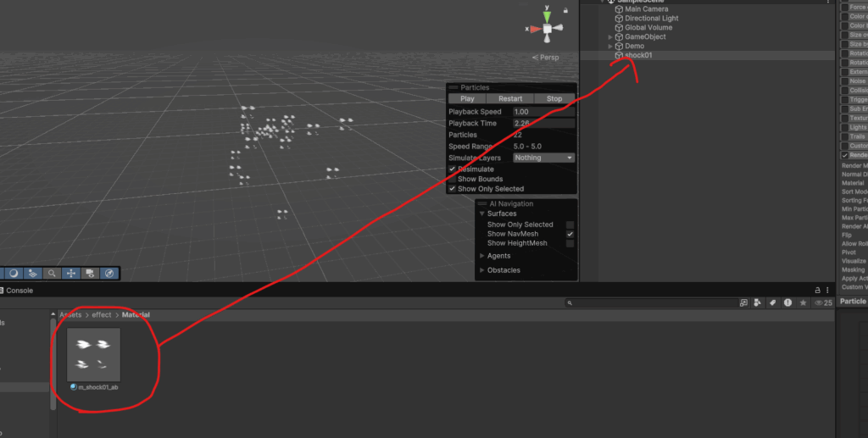The height and width of the screenshot is (438, 868).
Task: Select shock01 in the Hierarchy
Action: (x=638, y=55)
